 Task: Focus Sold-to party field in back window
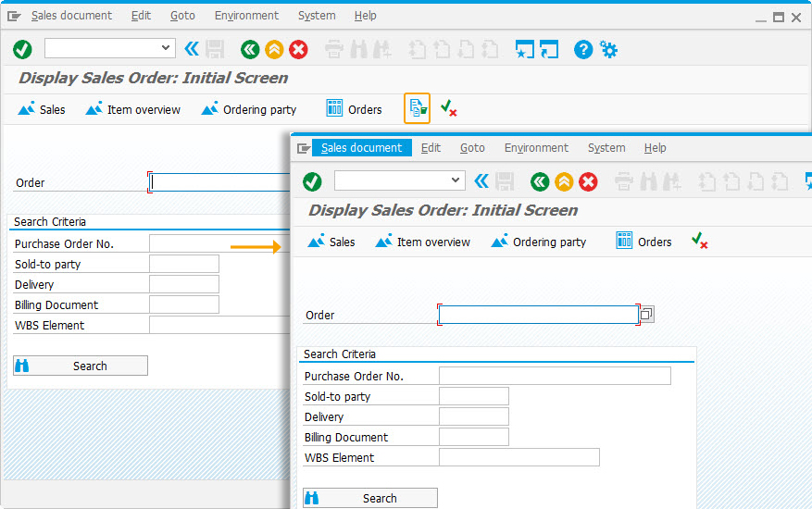(184, 264)
